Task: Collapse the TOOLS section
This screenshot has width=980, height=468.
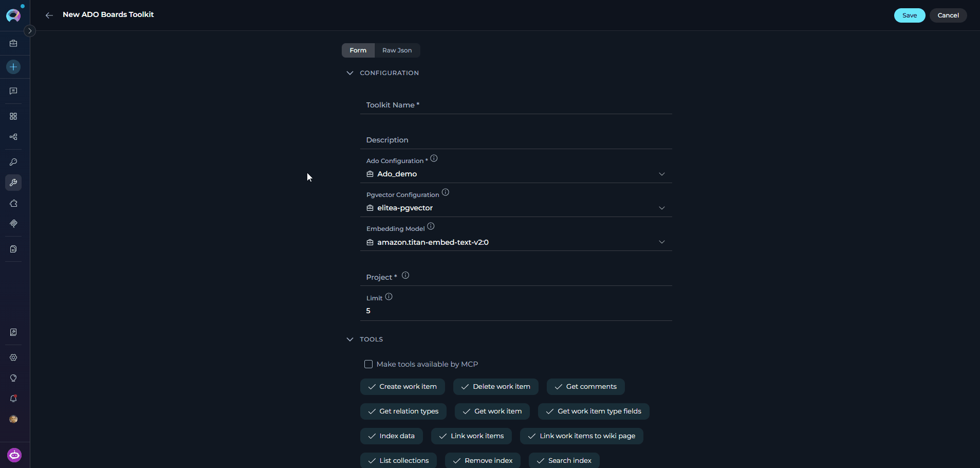Action: (x=350, y=339)
